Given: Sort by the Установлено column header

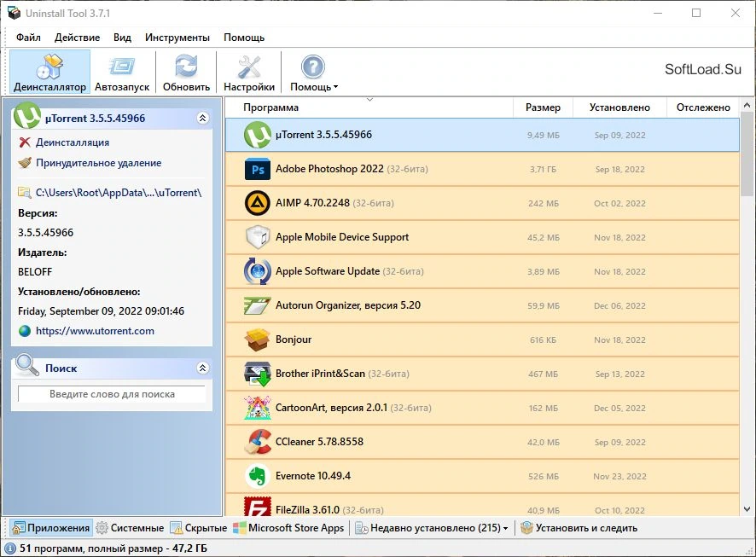Looking at the screenshot, I should 619,107.
